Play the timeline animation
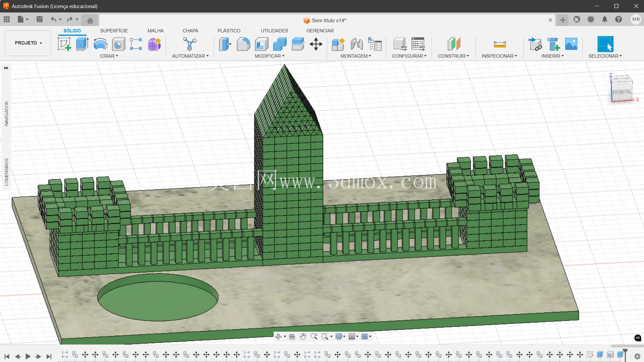This screenshot has height=362, width=644. [x=28, y=356]
